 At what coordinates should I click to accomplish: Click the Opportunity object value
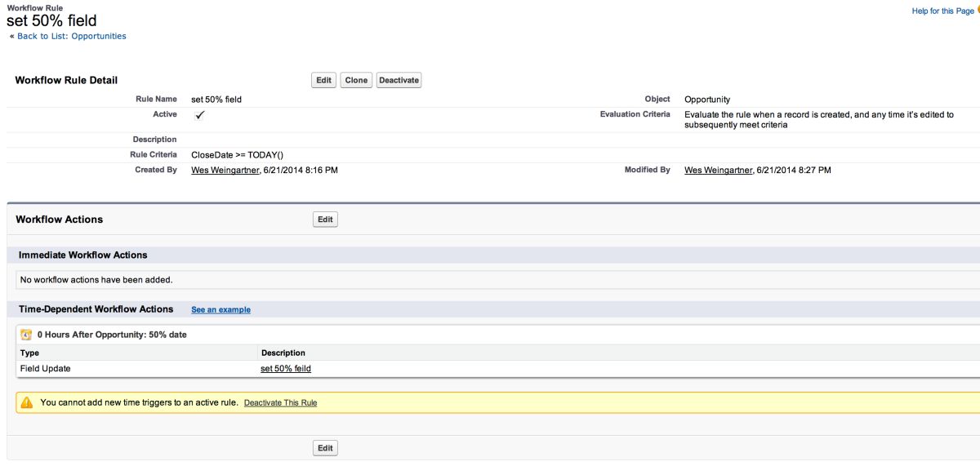pos(707,100)
